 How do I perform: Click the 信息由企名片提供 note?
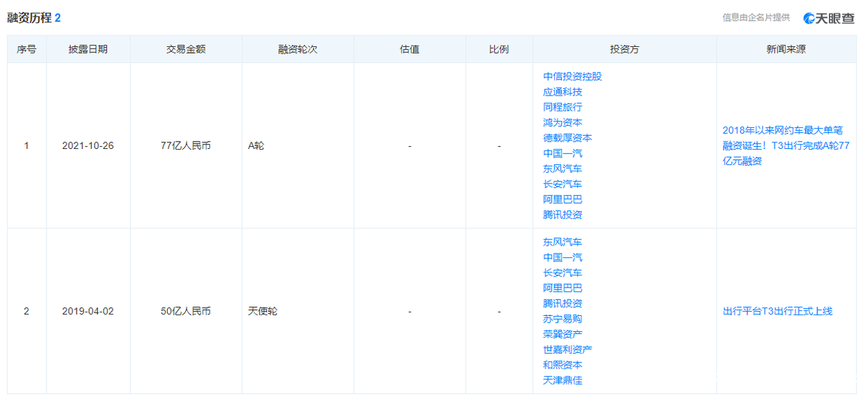(756, 17)
